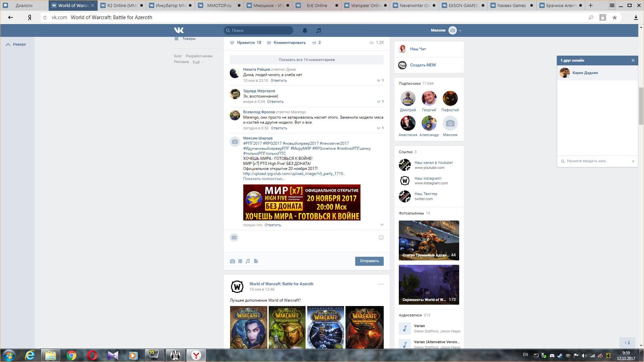
Task: Like Никита Рябцев's comment heart
Action: point(379,81)
